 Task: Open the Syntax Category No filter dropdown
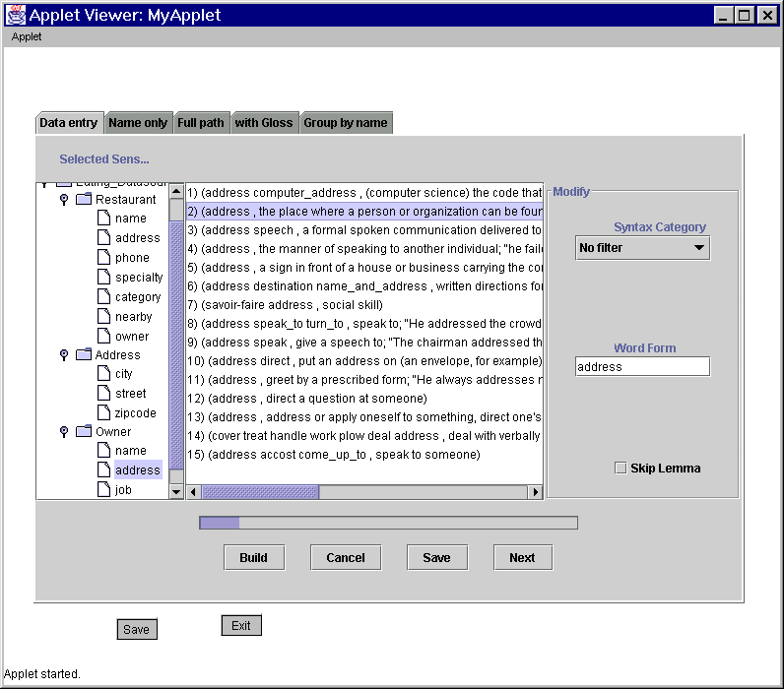tap(642, 248)
